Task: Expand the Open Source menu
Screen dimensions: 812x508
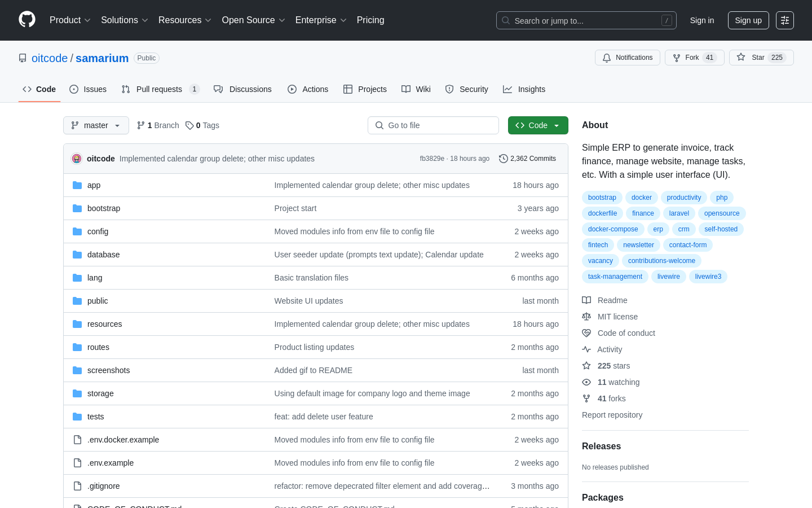Action: click(x=254, y=20)
